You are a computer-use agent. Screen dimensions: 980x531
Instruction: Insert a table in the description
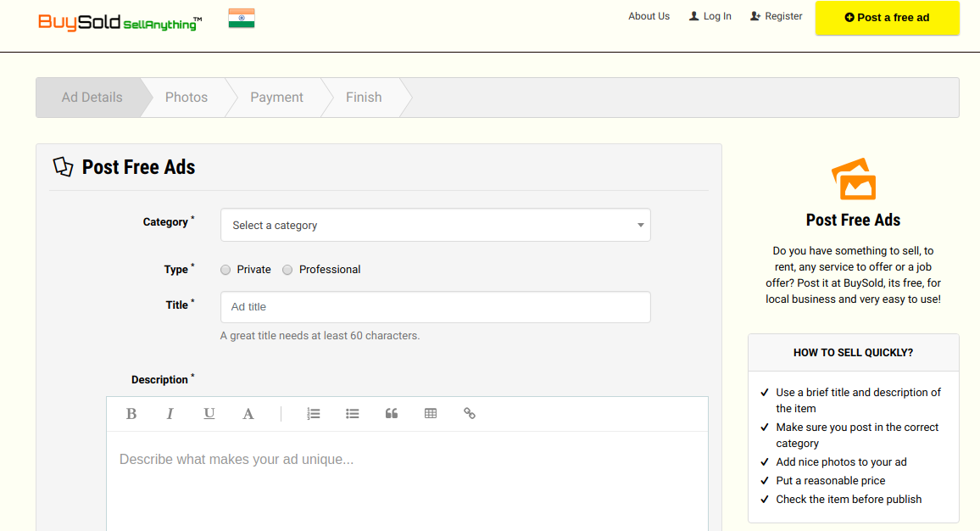(x=431, y=414)
